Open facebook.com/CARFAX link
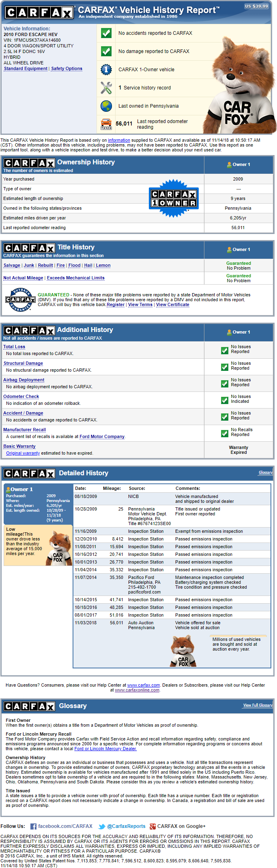The image size is (277, 868). 65,826
